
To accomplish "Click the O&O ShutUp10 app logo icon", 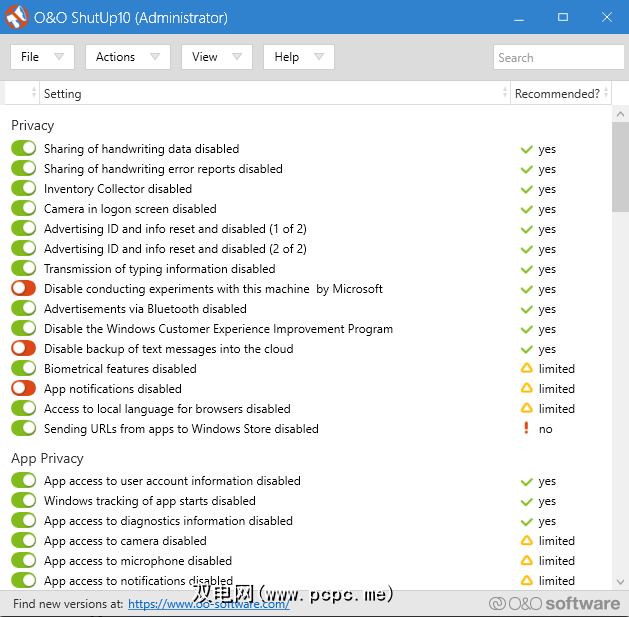I will point(16,17).
